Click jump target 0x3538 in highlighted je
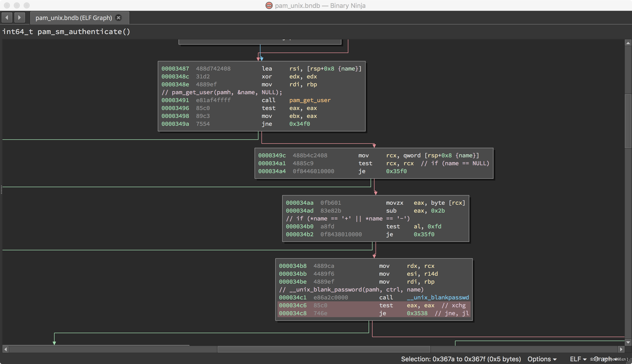Image resolution: width=632 pixels, height=364 pixels. click(417, 313)
